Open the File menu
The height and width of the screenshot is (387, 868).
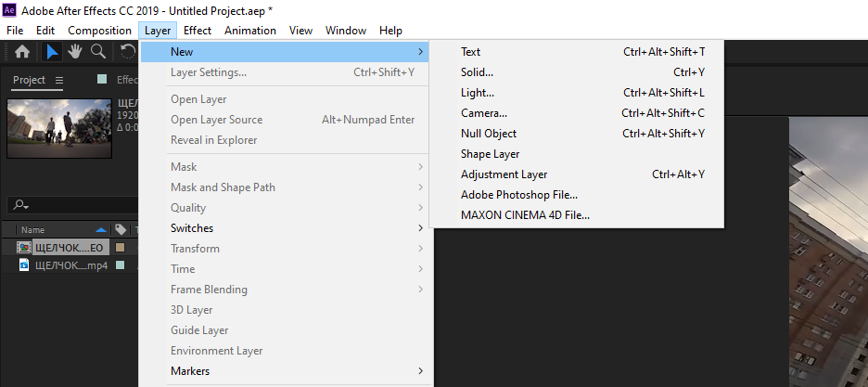[x=15, y=31]
